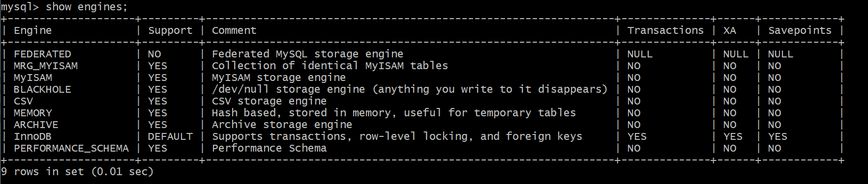Select the InnoDB engine name
The height and width of the screenshot is (184, 868).
click(32, 136)
